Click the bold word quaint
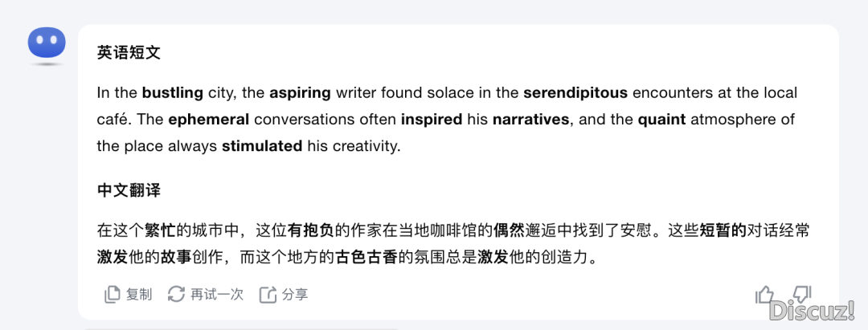This screenshot has height=330, width=868. [662, 120]
